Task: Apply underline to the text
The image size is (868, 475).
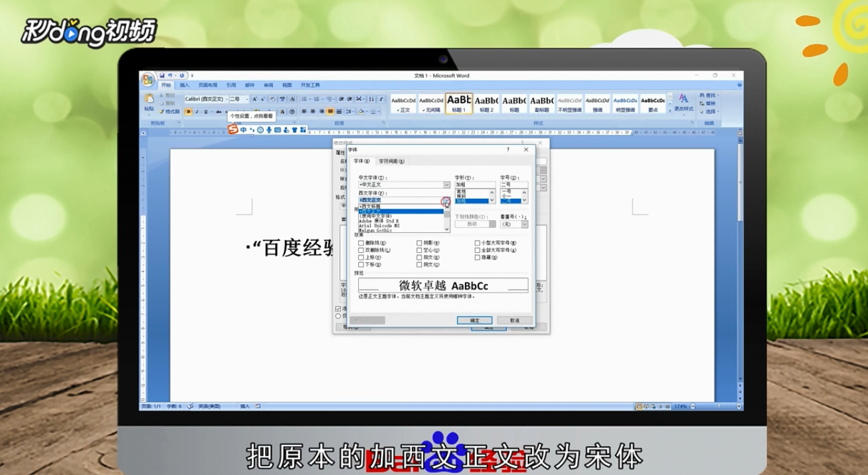Action: click(x=205, y=112)
